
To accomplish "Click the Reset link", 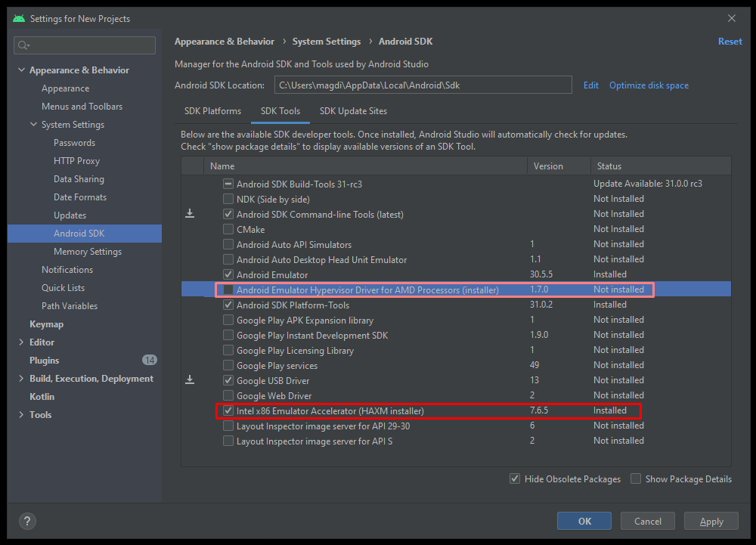I will (730, 42).
